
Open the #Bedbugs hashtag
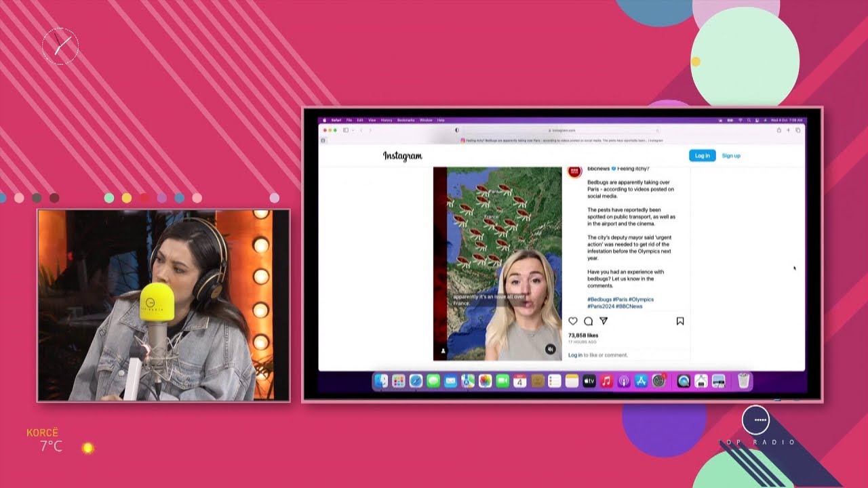(599, 299)
